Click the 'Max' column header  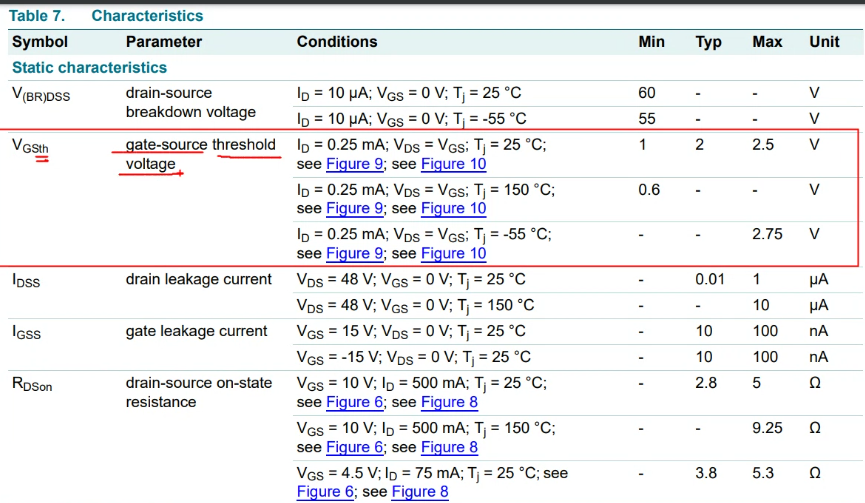coord(767,42)
